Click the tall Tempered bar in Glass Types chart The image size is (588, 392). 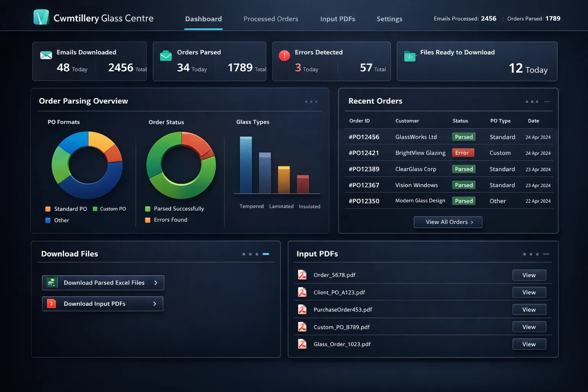click(246, 165)
